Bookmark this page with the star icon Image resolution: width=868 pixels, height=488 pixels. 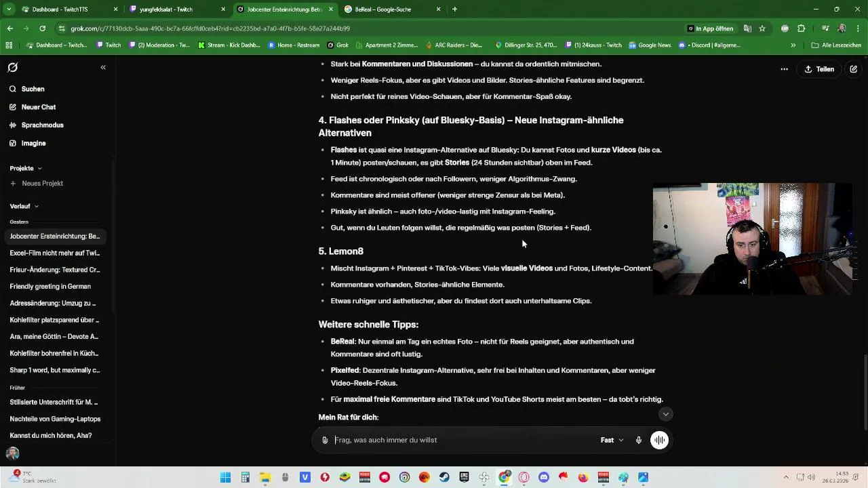pos(762,28)
